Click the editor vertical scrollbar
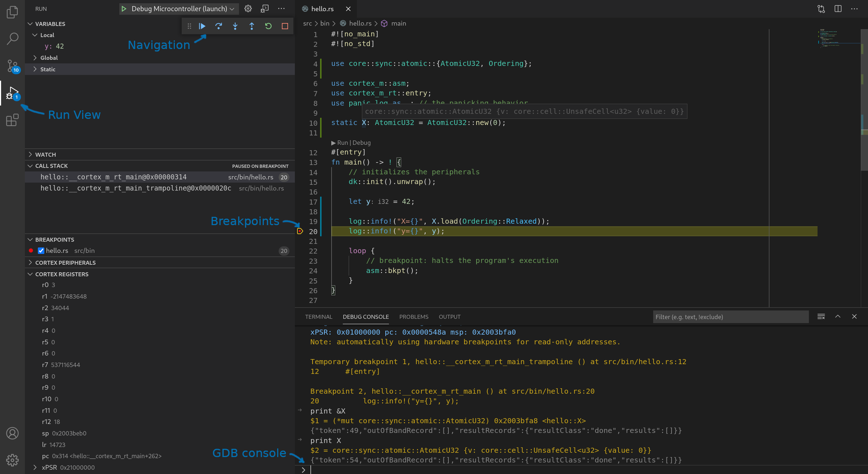The height and width of the screenshot is (474, 868). tap(864, 100)
